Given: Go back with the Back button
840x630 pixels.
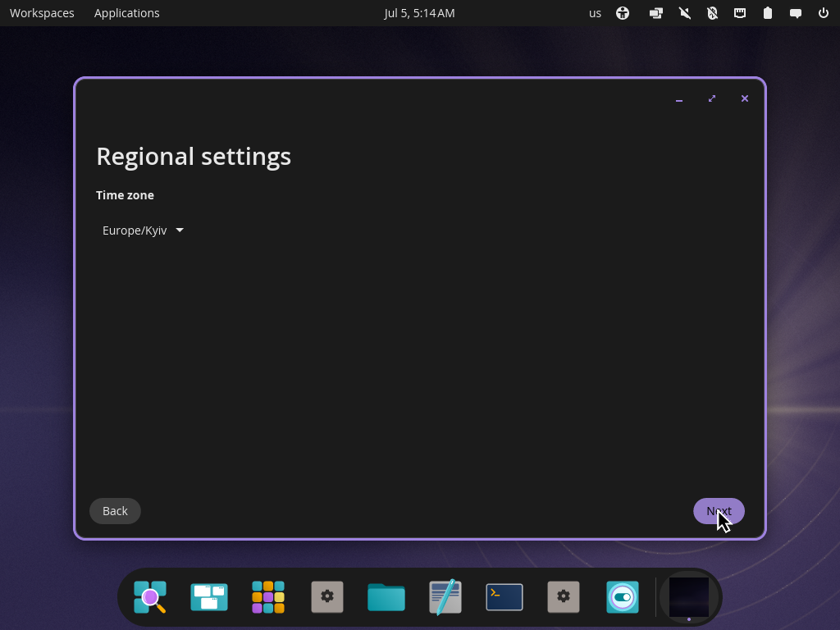Looking at the screenshot, I should pyautogui.click(x=115, y=511).
